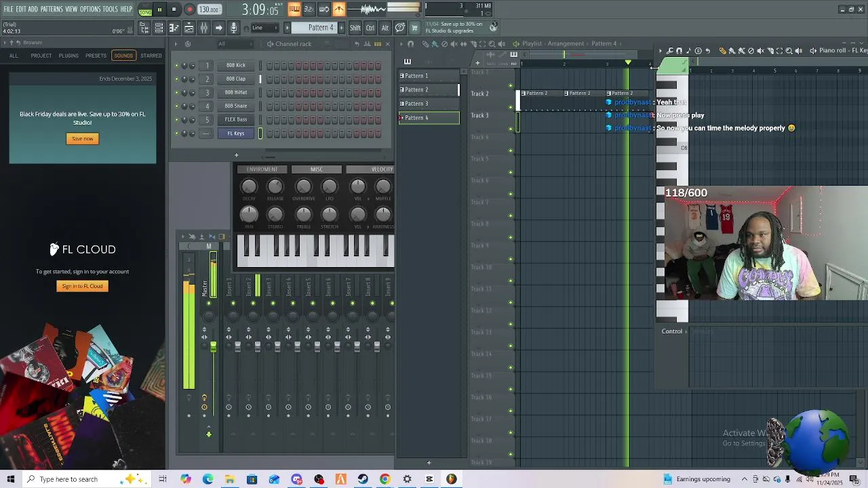Go to previous pattern using selector arrow
This screenshot has height=488, width=868.
click(x=288, y=28)
